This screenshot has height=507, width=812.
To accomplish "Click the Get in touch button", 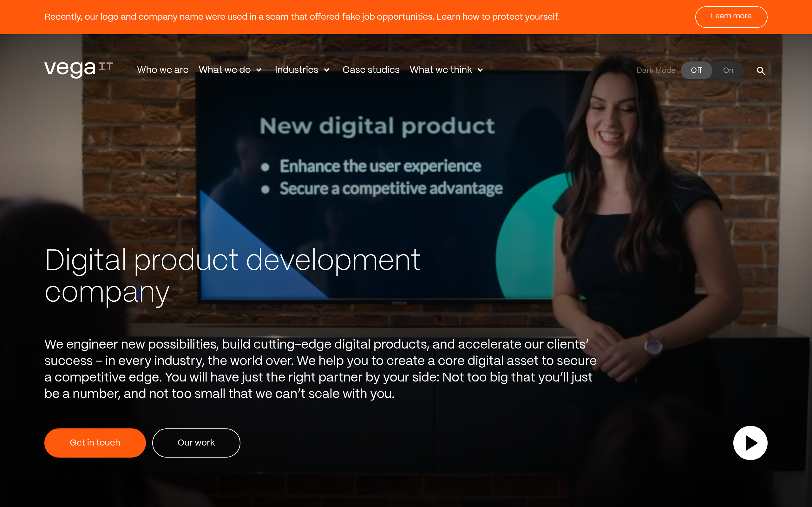I will (x=95, y=443).
